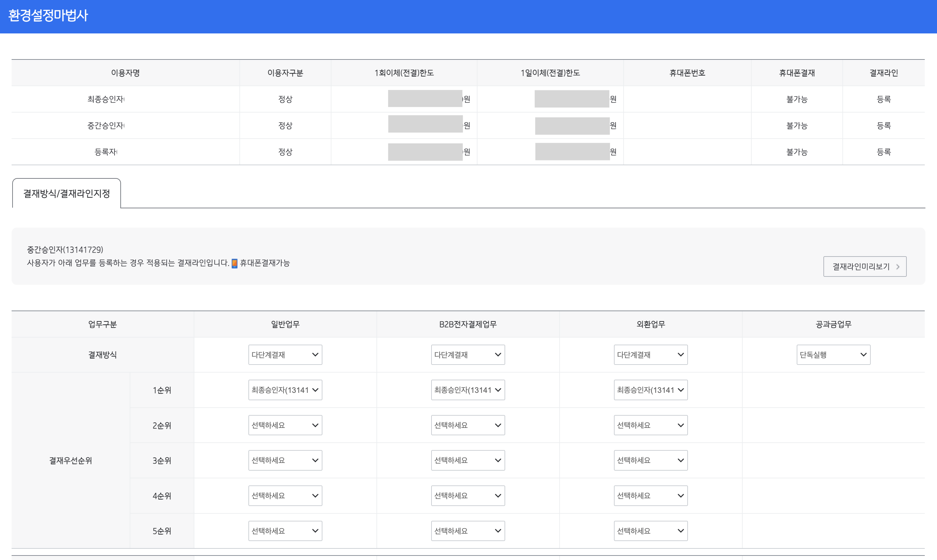The height and width of the screenshot is (560, 937).
Task: Open B2B전자결제업무 결재방식 dropdown
Action: click(468, 355)
